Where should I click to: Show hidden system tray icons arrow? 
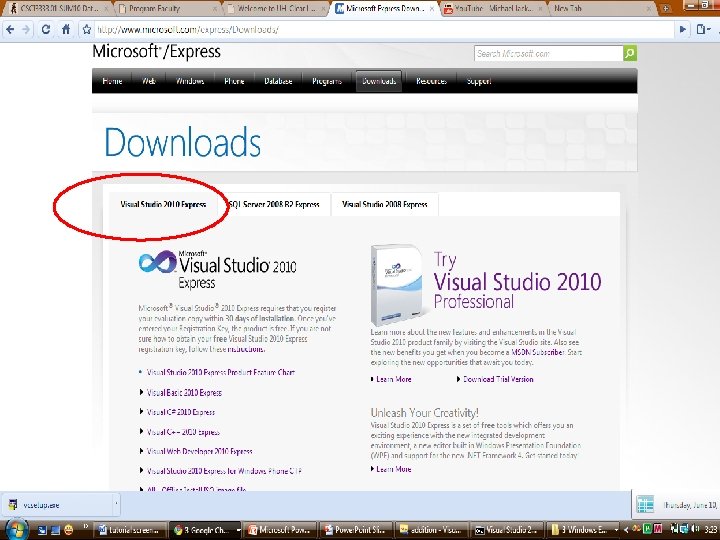click(624, 529)
